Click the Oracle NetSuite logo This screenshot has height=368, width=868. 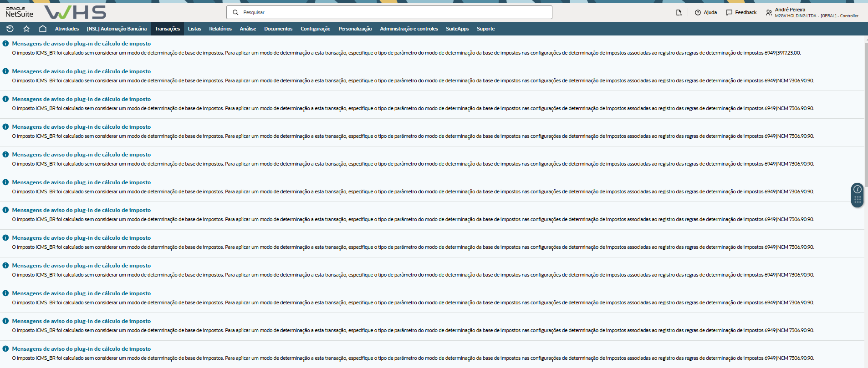click(x=19, y=12)
